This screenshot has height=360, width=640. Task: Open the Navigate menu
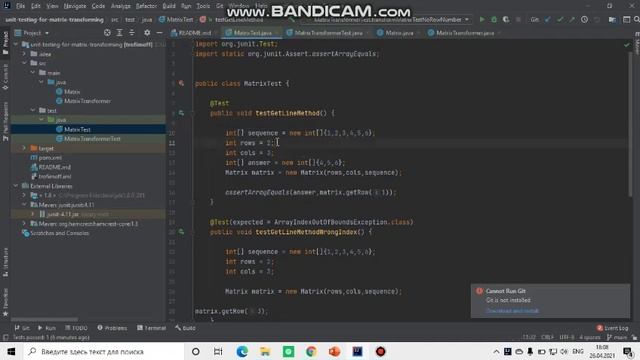pyautogui.click(x=75, y=6)
